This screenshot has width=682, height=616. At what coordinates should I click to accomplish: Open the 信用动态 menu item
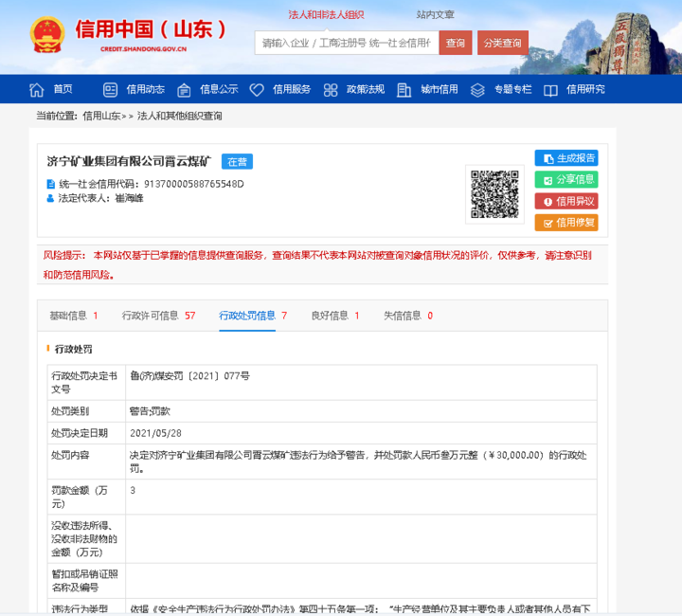click(x=145, y=89)
